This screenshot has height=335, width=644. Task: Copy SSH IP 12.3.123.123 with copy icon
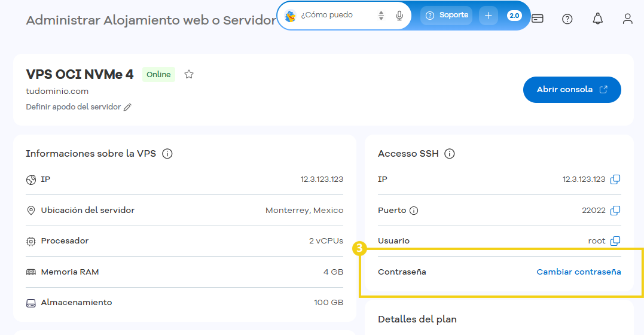click(615, 179)
